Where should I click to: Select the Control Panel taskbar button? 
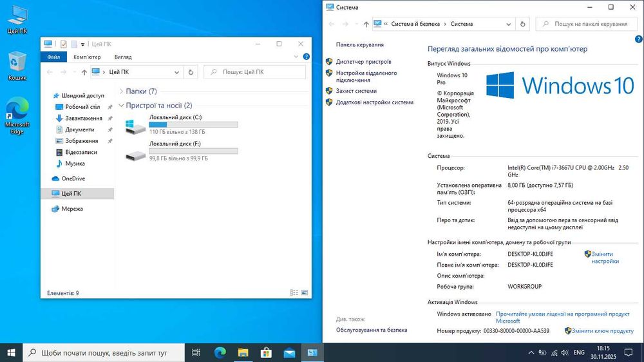coord(312,352)
